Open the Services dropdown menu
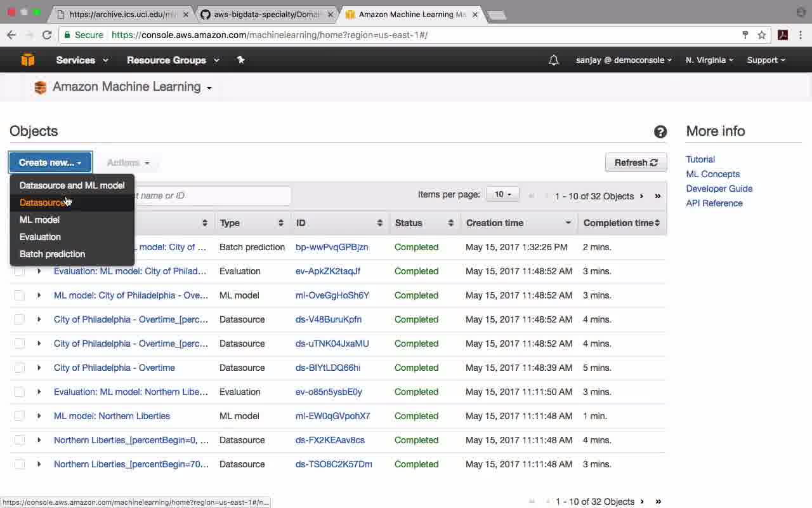 (x=82, y=60)
